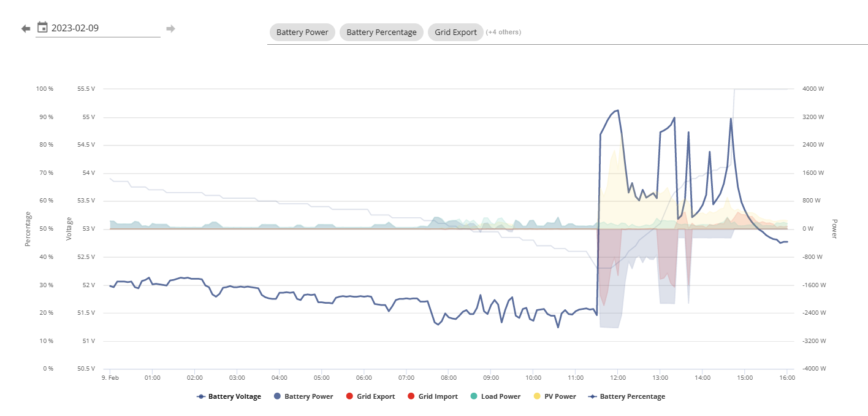868x416 pixels.
Task: Open the calendar date picker icon
Action: pyautogui.click(x=42, y=27)
